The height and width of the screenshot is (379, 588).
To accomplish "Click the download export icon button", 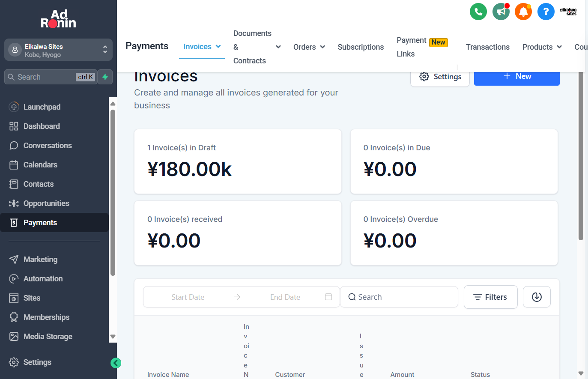I will (x=537, y=297).
